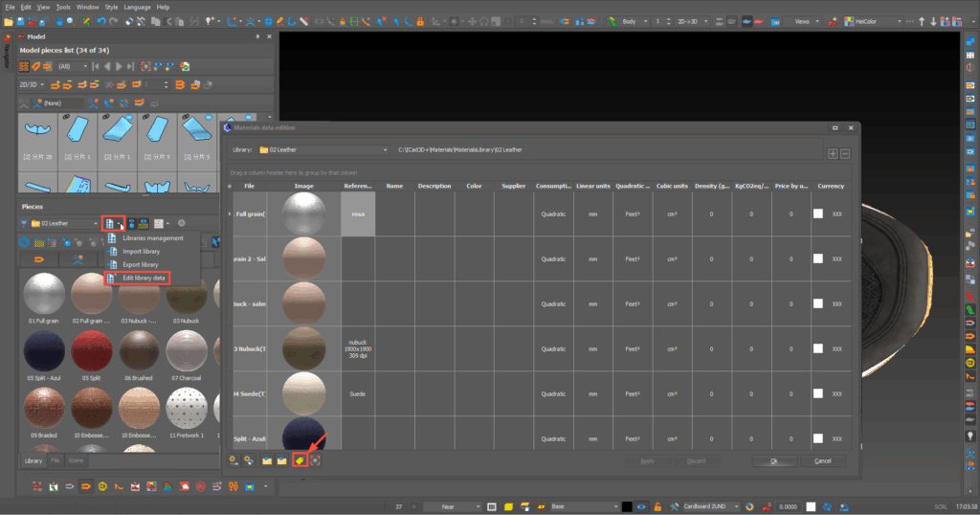Open the Library dropdown in Materials dialog

pos(383,150)
